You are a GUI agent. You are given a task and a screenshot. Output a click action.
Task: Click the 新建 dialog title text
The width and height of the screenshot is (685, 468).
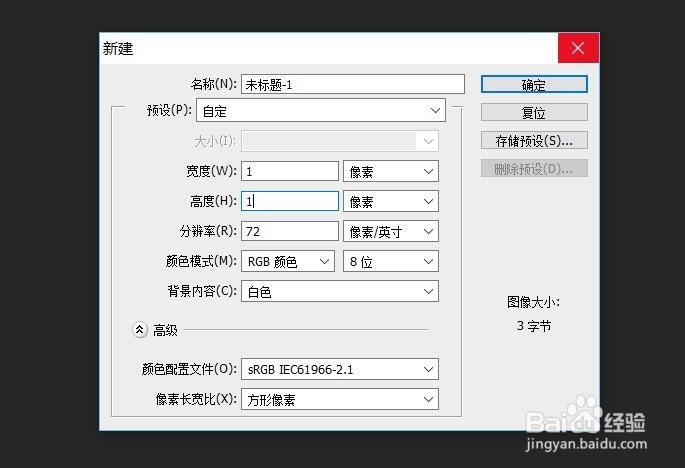(118, 48)
